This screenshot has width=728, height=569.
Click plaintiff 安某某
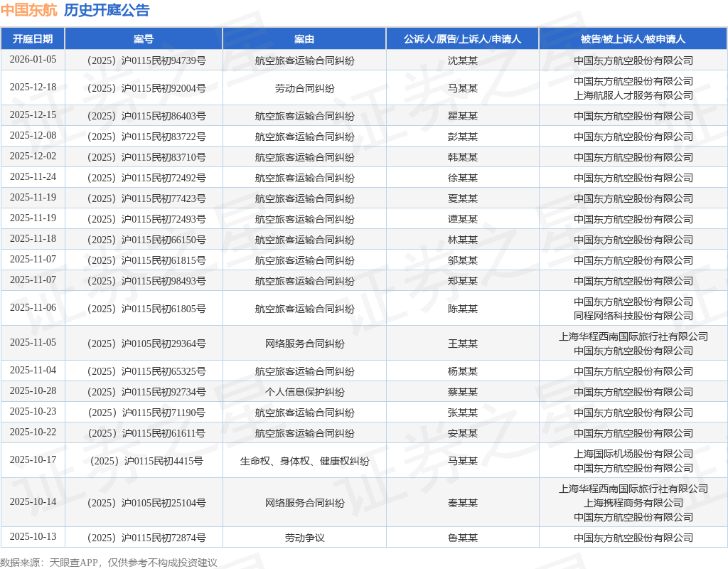pos(462,433)
